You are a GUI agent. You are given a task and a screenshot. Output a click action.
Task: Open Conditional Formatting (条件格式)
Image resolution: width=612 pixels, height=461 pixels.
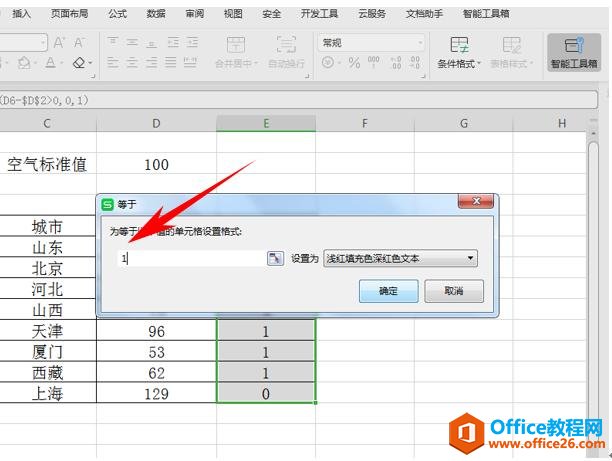coord(459,52)
